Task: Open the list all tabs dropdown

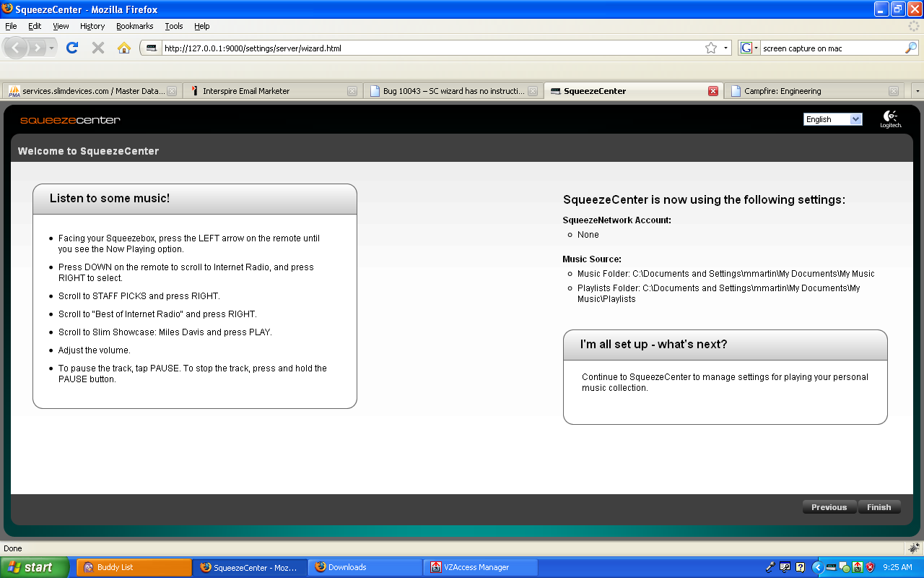Action: [x=917, y=91]
